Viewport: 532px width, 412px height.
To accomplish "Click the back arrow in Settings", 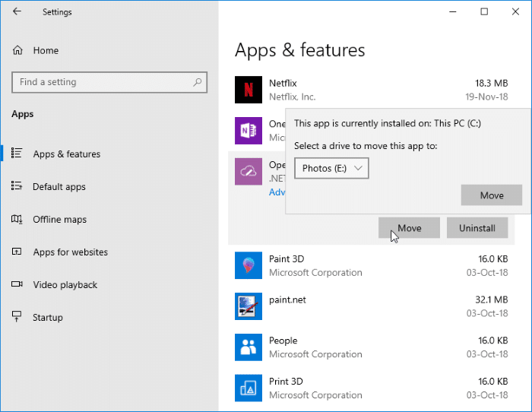I will tap(17, 11).
